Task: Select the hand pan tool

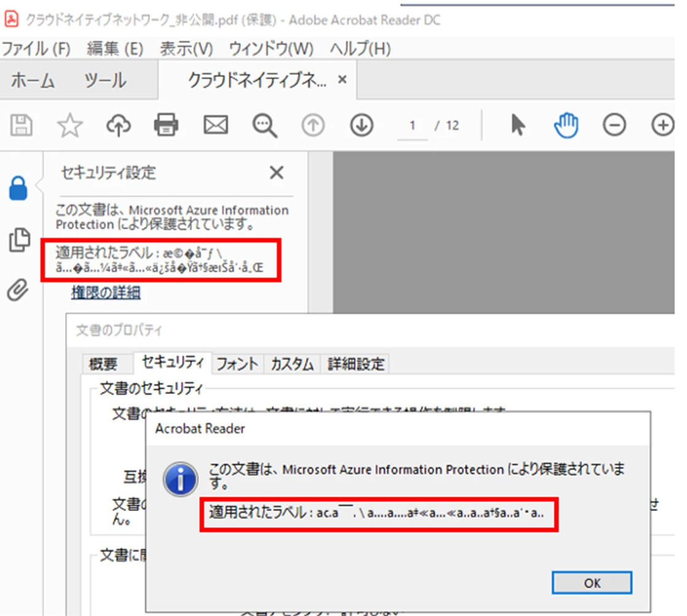Action: [566, 125]
